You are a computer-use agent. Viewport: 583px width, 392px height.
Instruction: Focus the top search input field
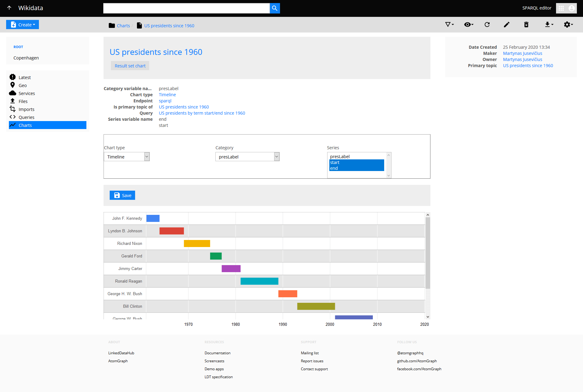pos(186,8)
